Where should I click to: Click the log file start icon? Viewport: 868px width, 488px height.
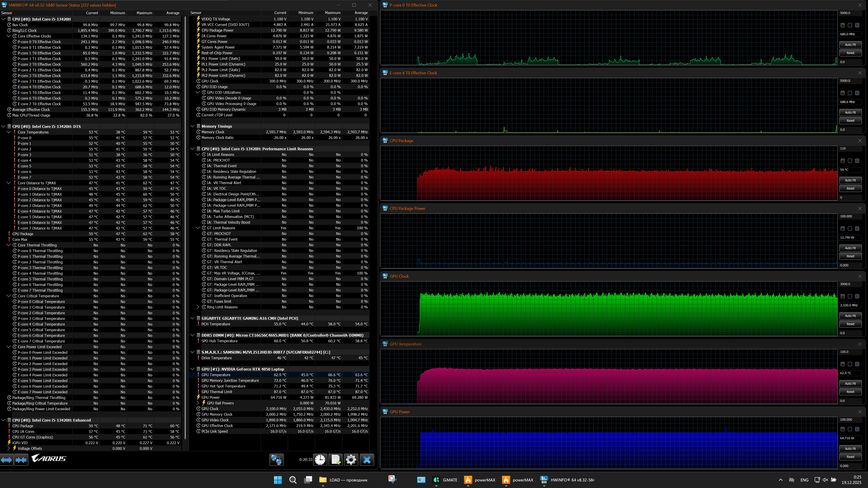click(x=336, y=460)
